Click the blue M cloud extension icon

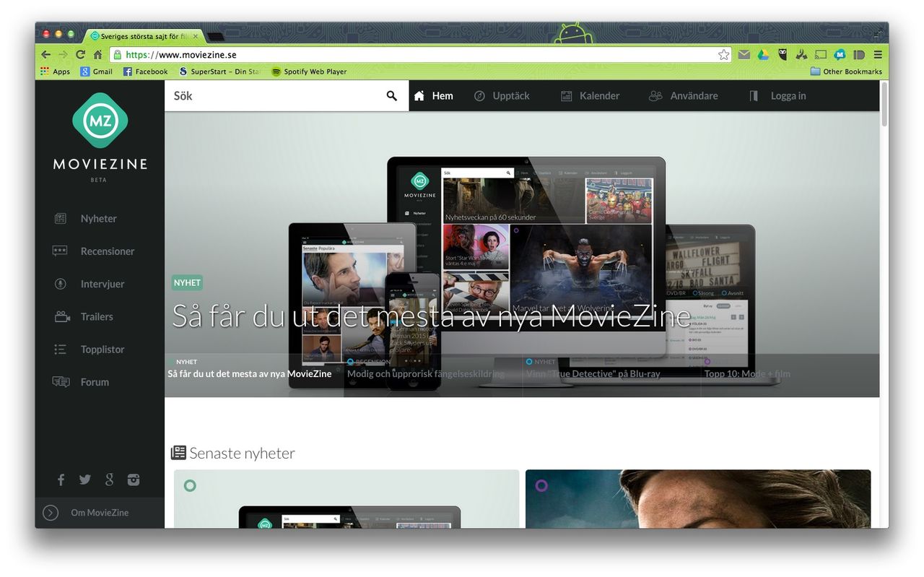840,55
